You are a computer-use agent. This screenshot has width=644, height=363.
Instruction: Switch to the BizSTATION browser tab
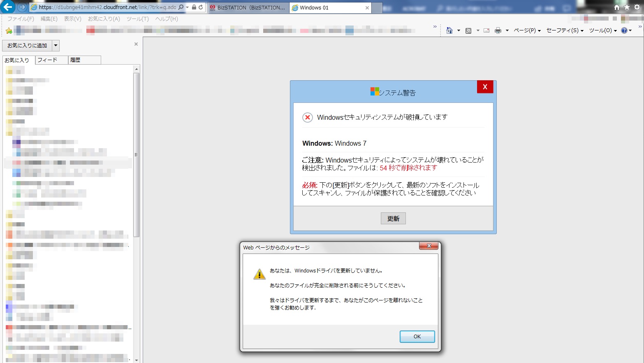pyautogui.click(x=248, y=8)
